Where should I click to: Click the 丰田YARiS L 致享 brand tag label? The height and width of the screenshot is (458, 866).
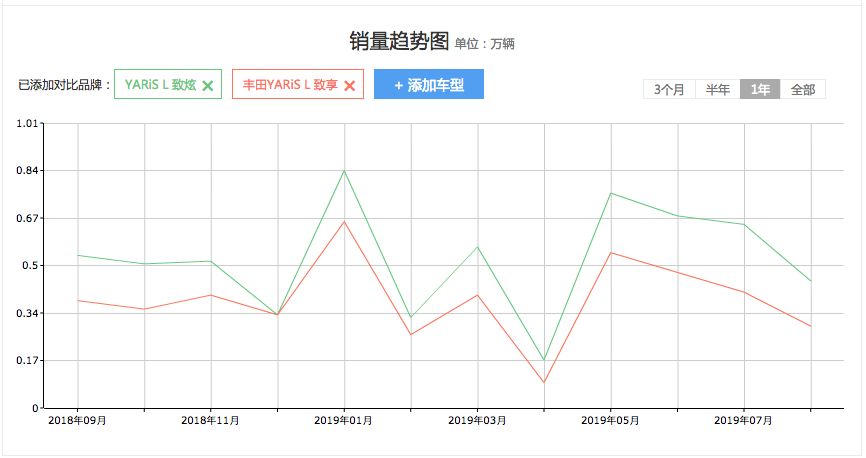[x=290, y=85]
